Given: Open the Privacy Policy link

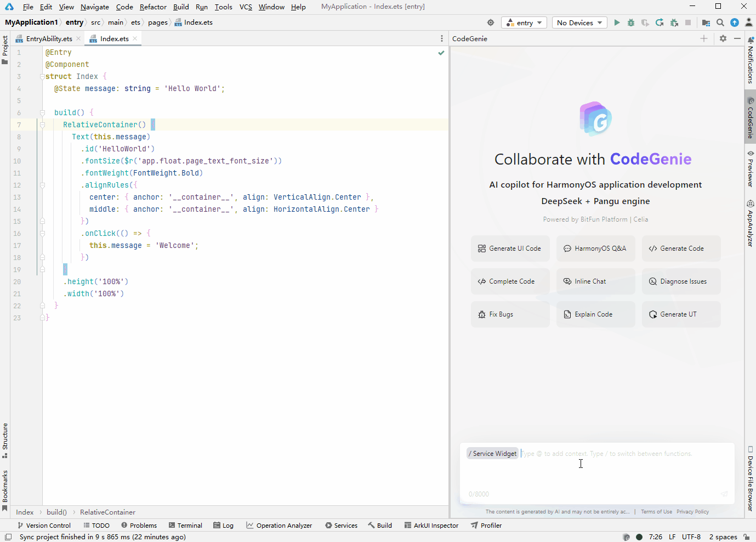Looking at the screenshot, I should pos(692,512).
